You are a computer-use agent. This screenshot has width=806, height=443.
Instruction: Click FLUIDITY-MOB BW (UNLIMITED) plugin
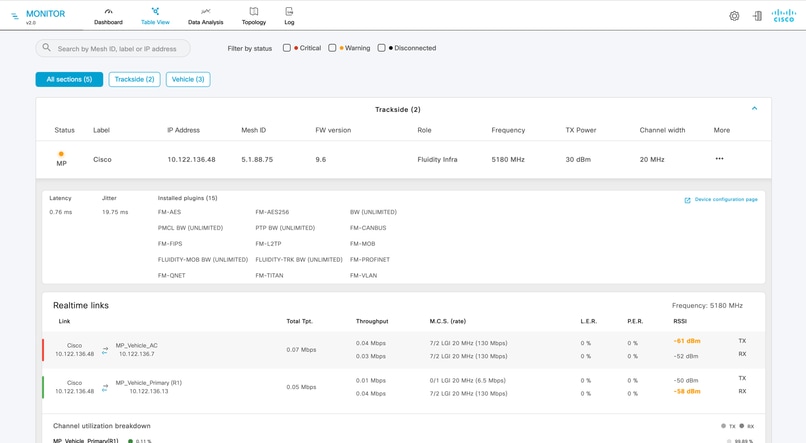coord(203,260)
